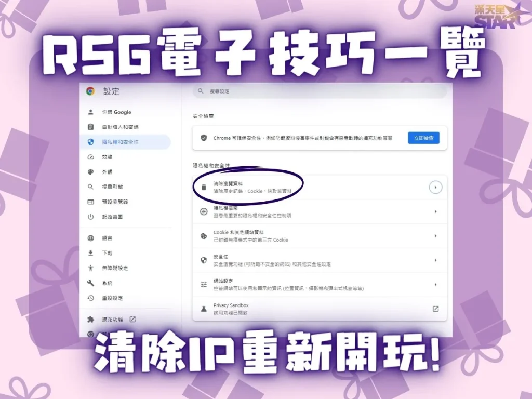Expand the 安全性 row chevron

[435, 259]
